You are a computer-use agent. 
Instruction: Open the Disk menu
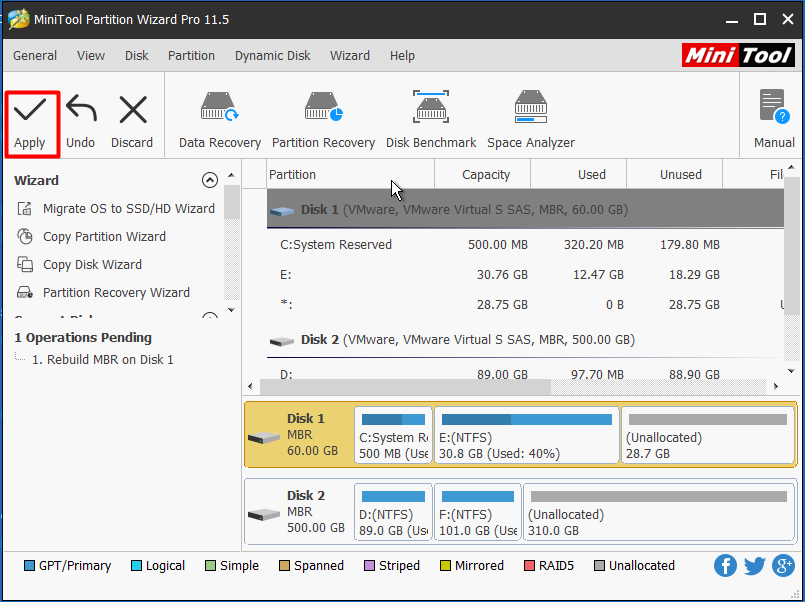(137, 55)
